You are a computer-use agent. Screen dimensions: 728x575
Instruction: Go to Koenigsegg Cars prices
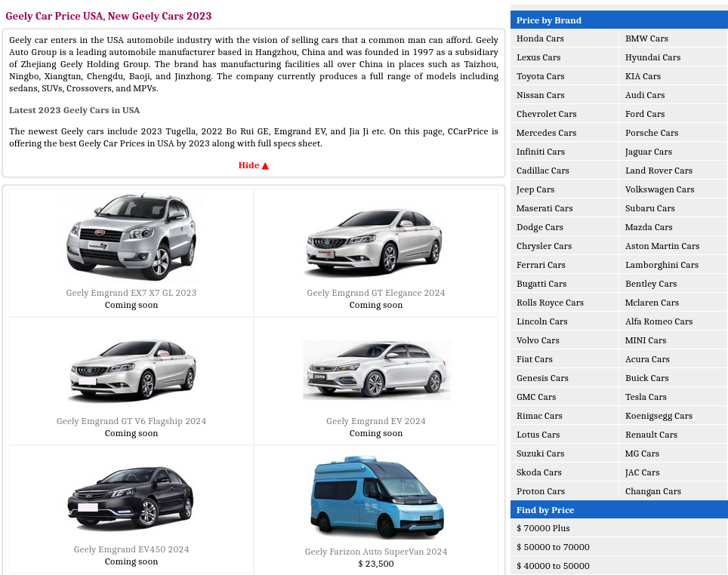659,416
